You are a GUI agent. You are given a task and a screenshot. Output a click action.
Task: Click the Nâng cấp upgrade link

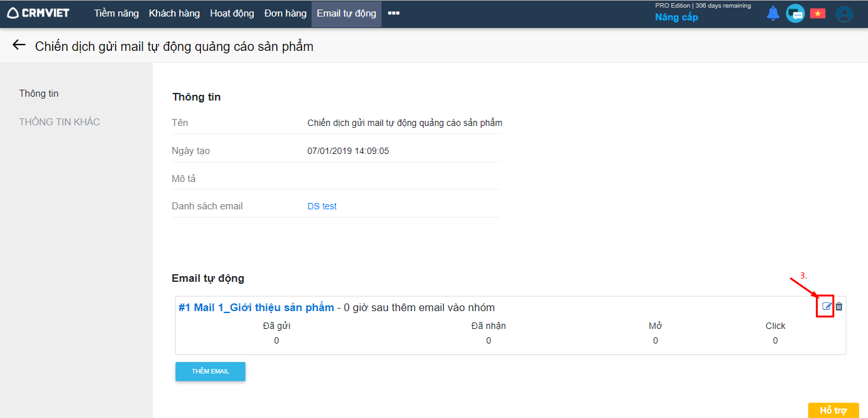click(677, 17)
